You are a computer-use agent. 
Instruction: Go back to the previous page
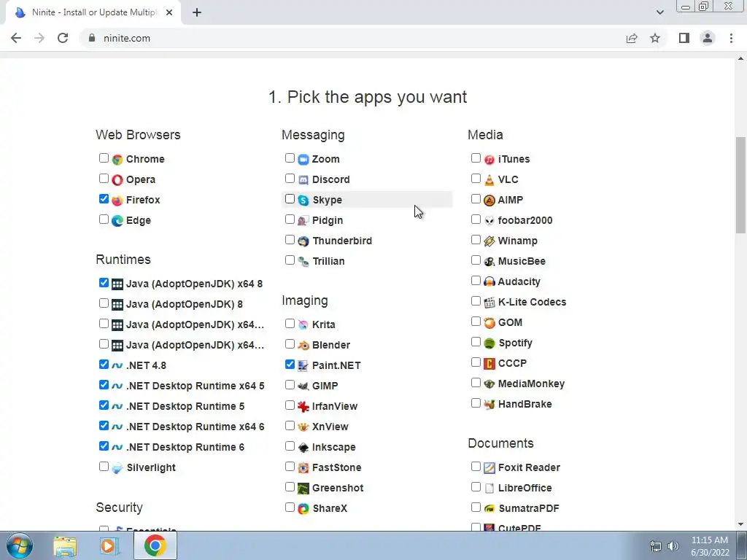(16, 38)
